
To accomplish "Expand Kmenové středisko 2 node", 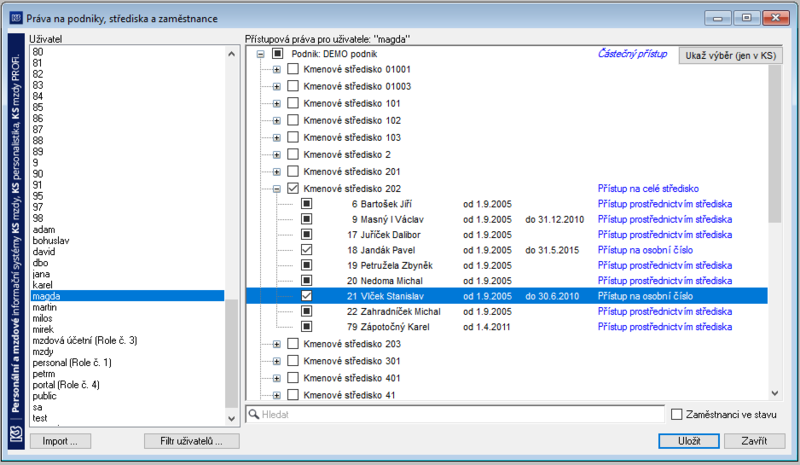I will click(x=277, y=155).
